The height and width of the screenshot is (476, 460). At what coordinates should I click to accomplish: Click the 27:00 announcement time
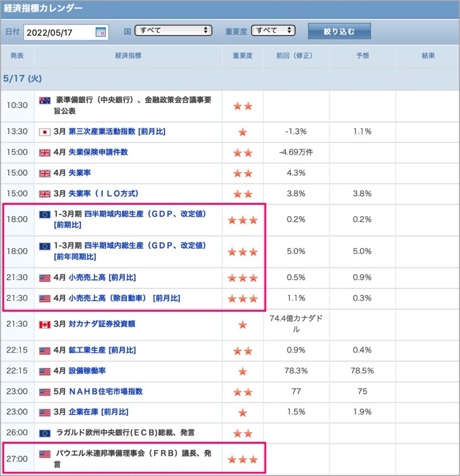click(x=17, y=459)
